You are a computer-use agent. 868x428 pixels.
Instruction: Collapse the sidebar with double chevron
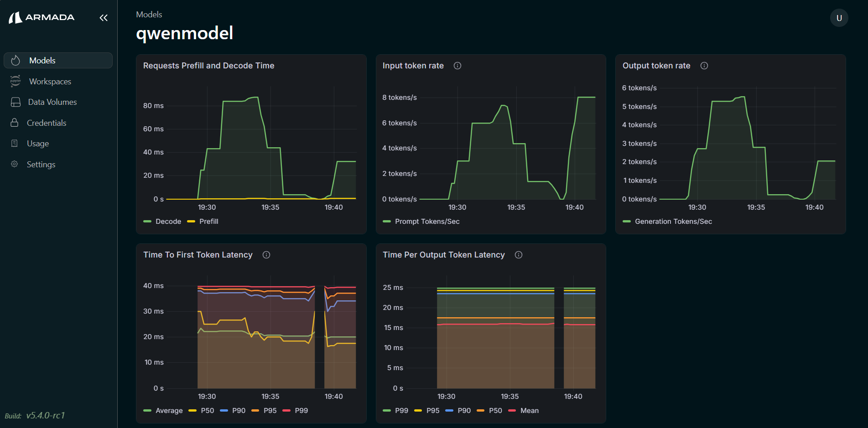coord(104,18)
